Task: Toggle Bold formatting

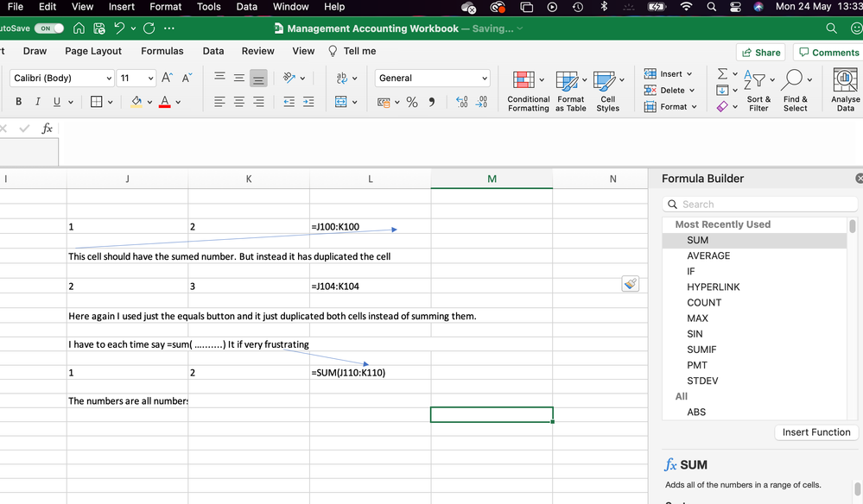Action: [19, 102]
